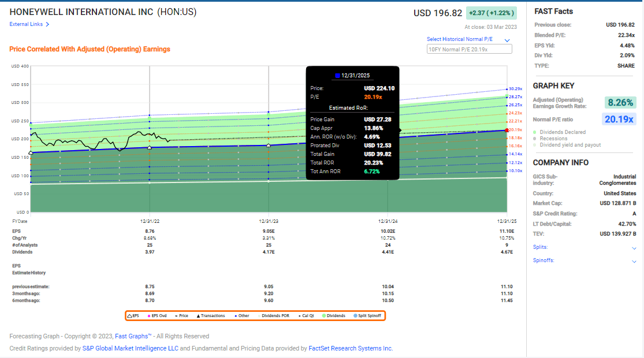Click the Spinoffs chevron arrow
The image size is (644, 358).
point(634,262)
